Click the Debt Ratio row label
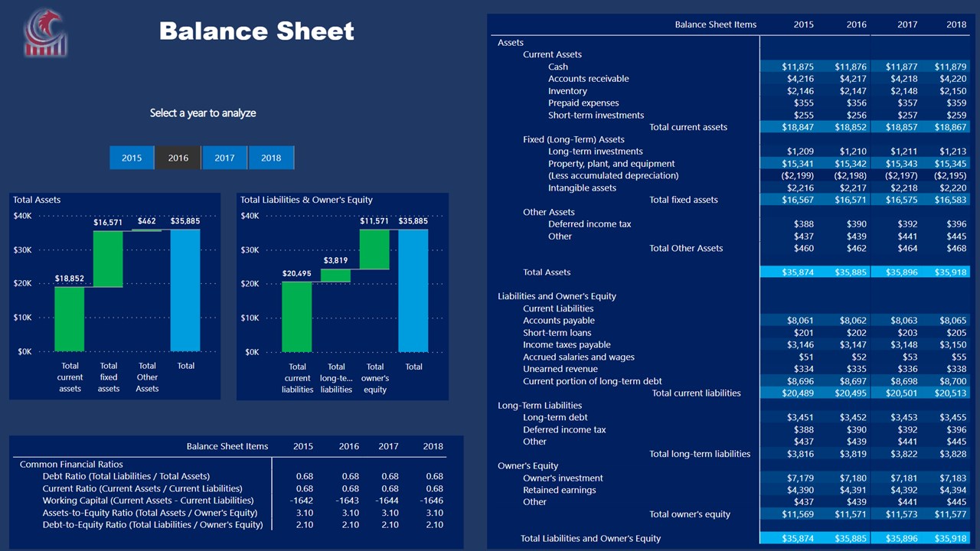The width and height of the screenshot is (980, 551). (126, 477)
